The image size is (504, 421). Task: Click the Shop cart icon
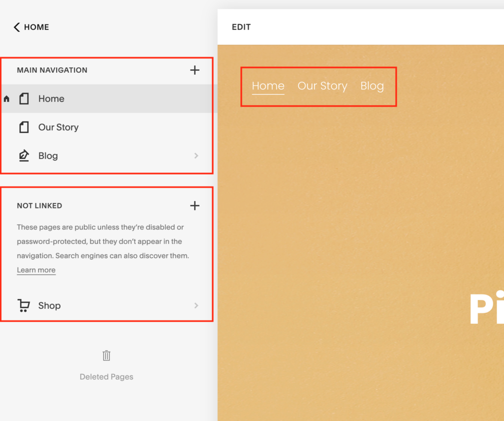click(x=24, y=305)
